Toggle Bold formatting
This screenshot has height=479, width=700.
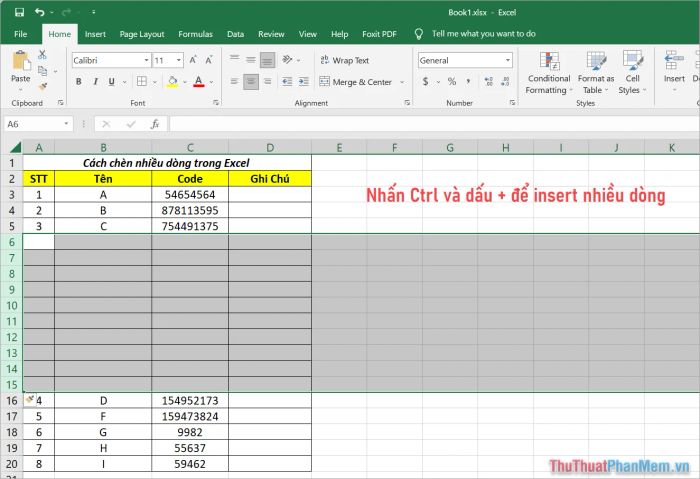(x=79, y=82)
